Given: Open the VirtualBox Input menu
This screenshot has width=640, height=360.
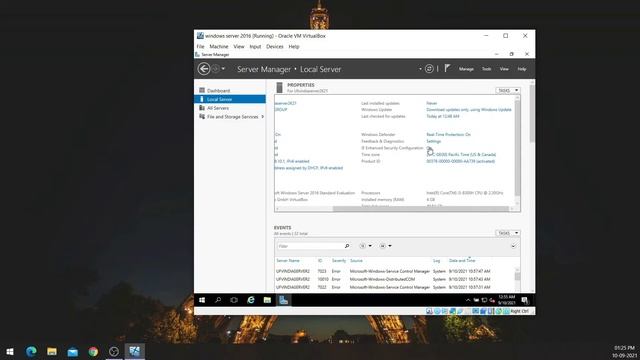Looking at the screenshot, I should pyautogui.click(x=255, y=47).
